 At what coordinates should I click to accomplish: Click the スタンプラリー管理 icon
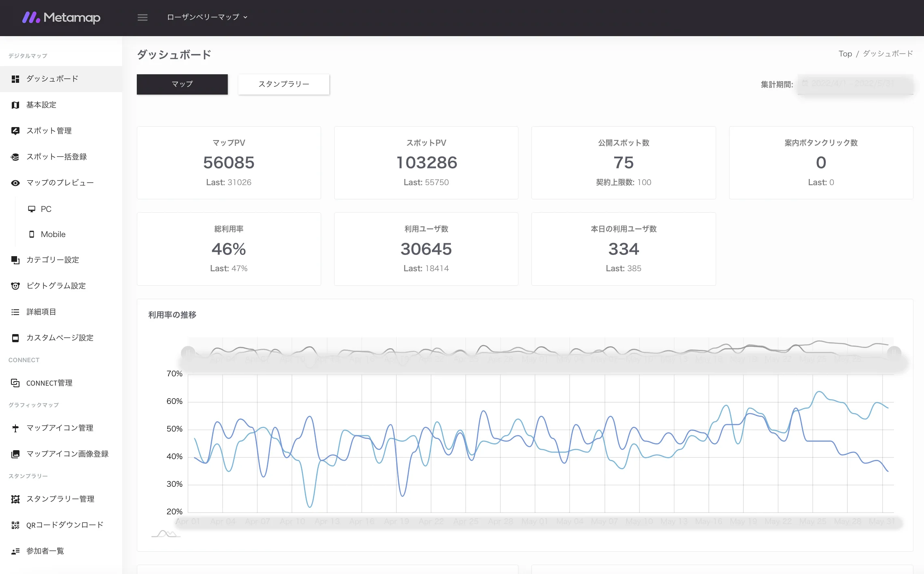pos(15,499)
